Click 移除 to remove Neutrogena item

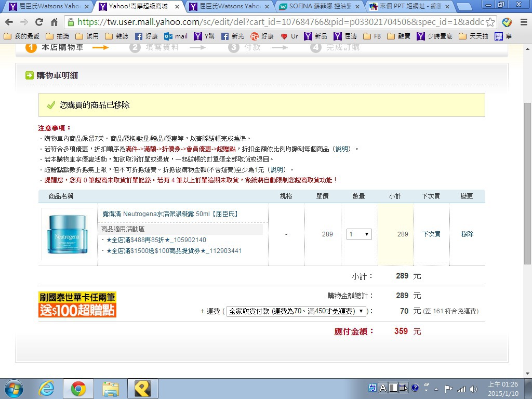[x=467, y=234]
